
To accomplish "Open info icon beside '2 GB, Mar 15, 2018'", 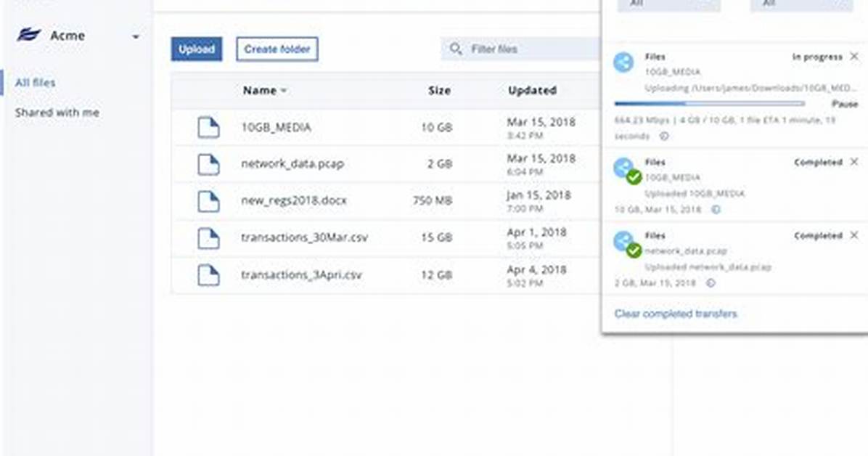I will [711, 283].
